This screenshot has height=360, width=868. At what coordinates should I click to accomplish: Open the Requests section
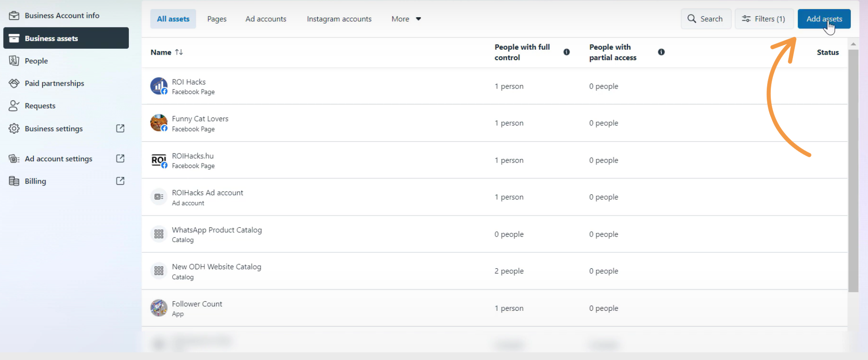pyautogui.click(x=66, y=106)
